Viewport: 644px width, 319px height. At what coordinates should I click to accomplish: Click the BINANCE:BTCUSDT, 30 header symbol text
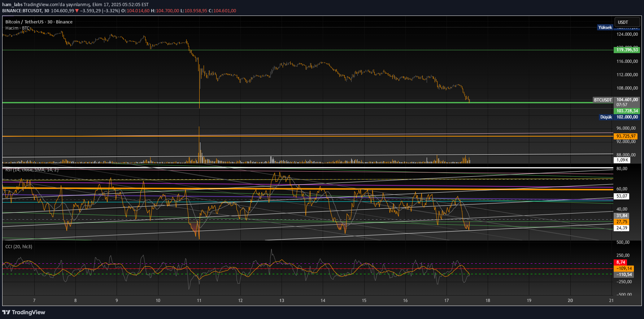[x=25, y=11]
